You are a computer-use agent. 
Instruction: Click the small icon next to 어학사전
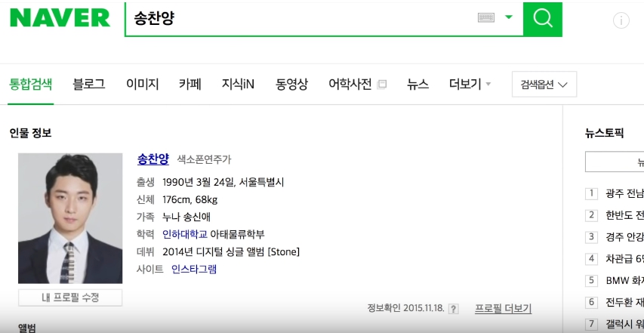click(382, 85)
